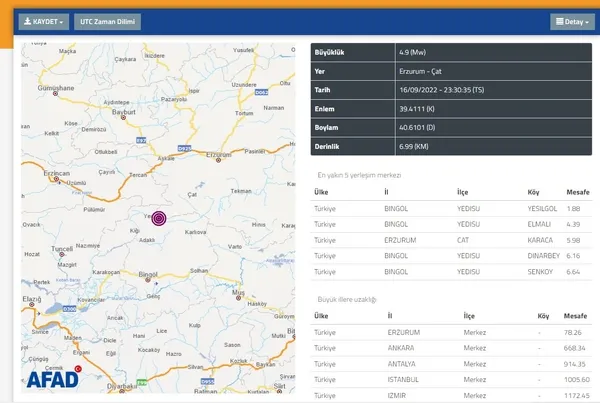Click the ANKARA row in city distances
The height and width of the screenshot is (403, 600).
pos(452,348)
